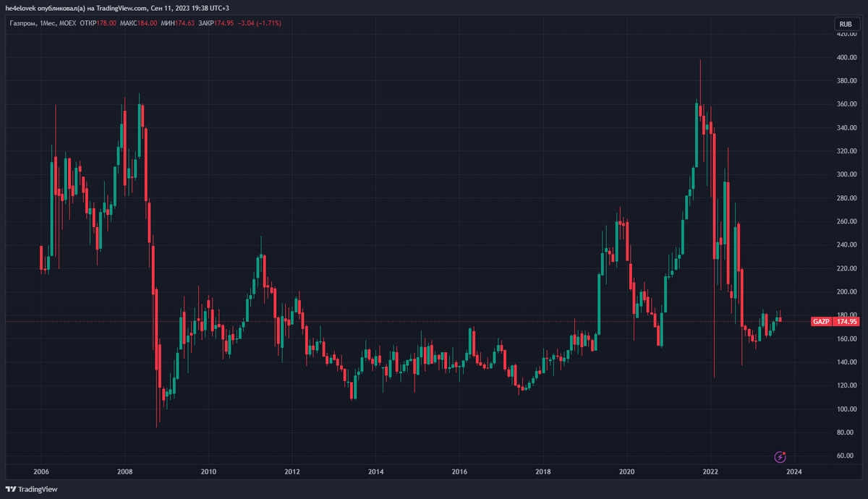The width and height of the screenshot is (868, 499).
Task: Click the 2012 label on time axis
Action: pos(292,472)
